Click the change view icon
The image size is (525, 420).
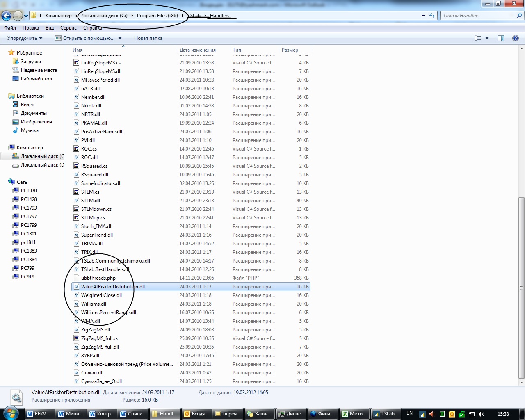478,38
